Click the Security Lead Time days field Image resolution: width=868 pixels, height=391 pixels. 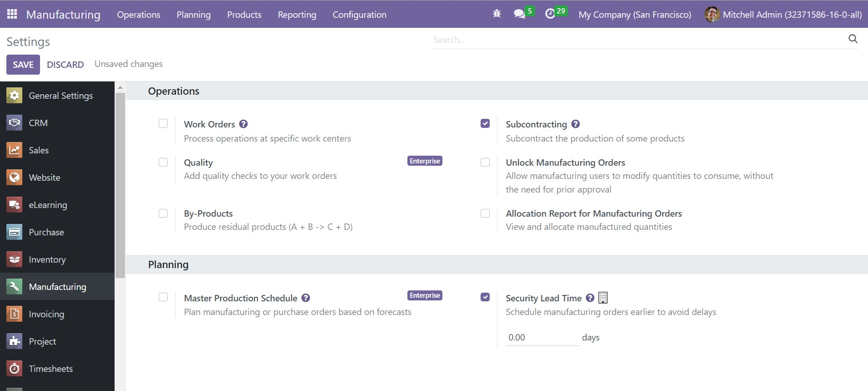[x=542, y=337]
